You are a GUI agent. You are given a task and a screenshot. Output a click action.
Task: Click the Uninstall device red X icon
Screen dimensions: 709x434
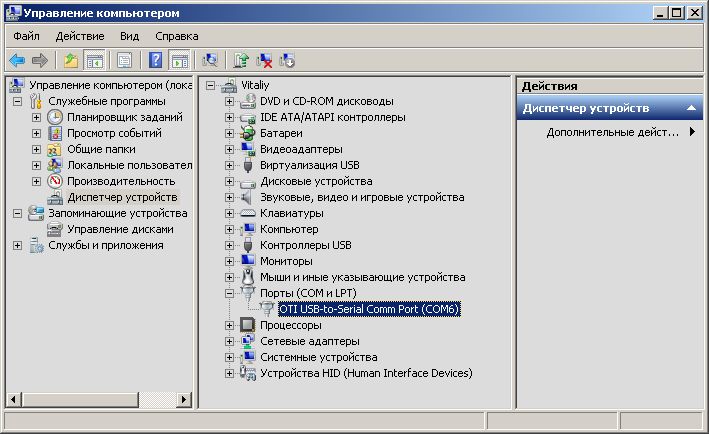tap(264, 60)
